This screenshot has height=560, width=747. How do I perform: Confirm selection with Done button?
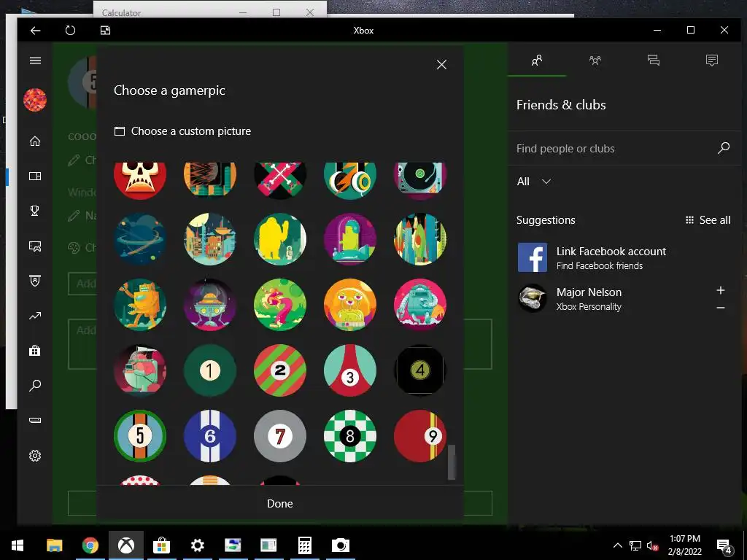coord(280,503)
